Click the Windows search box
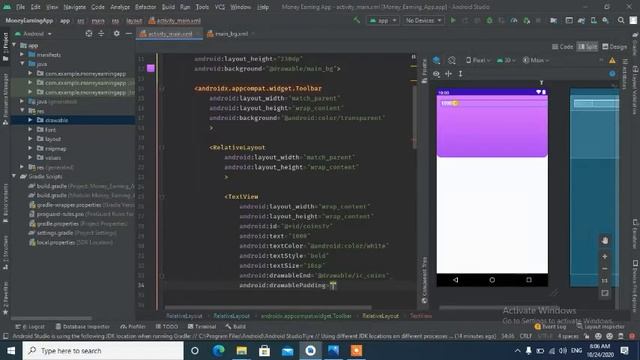640x360 pixels. click(103, 351)
